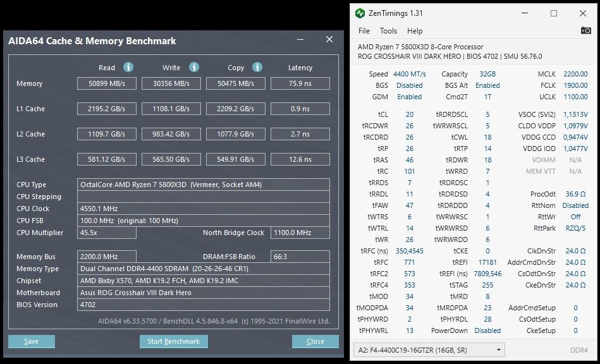The width and height of the screenshot is (600, 364).
Task: Select the Memory Latency value 75.9 ns
Action: click(x=300, y=83)
